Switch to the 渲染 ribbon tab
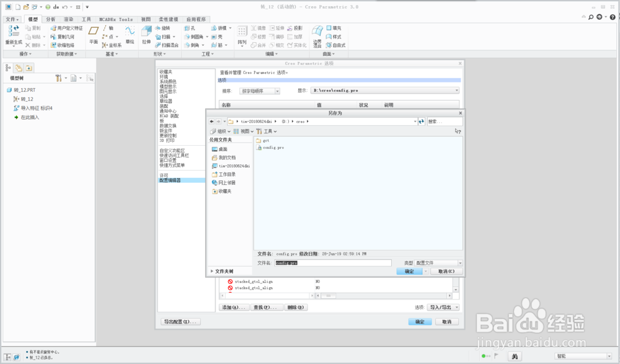The image size is (620, 364). point(68,19)
